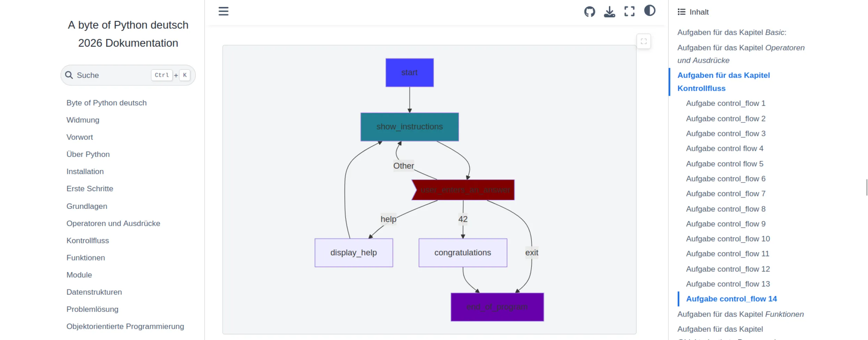The height and width of the screenshot is (340, 868).
Task: Go to the Widmung chapter
Action: click(x=83, y=120)
